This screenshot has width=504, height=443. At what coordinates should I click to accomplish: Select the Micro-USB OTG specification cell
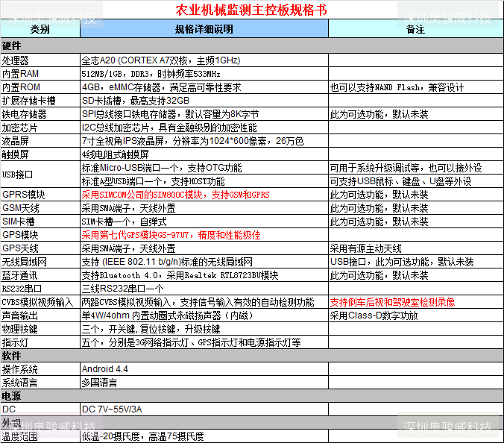click(x=204, y=168)
